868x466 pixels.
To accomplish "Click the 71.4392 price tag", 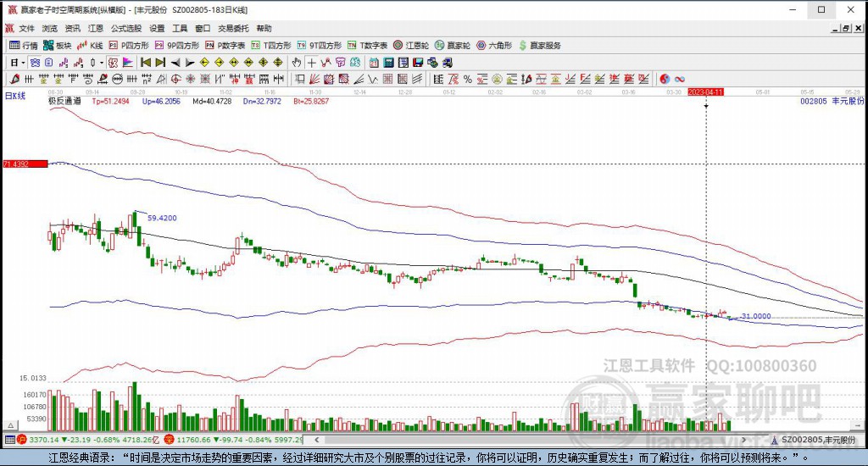I will pyautogui.click(x=25, y=164).
